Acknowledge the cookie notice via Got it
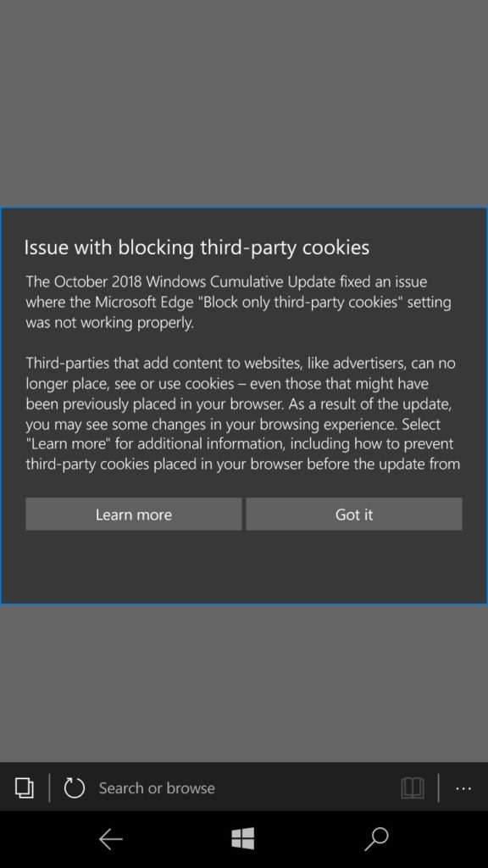Viewport: 488px width, 868px height. pos(353,514)
